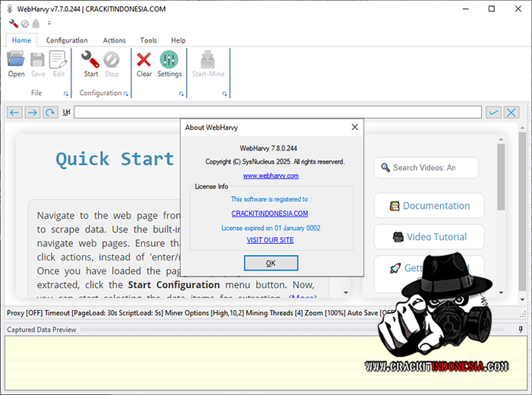This screenshot has width=532, height=395.
Task: Click the browser forward arrow button
Action: coord(32,112)
